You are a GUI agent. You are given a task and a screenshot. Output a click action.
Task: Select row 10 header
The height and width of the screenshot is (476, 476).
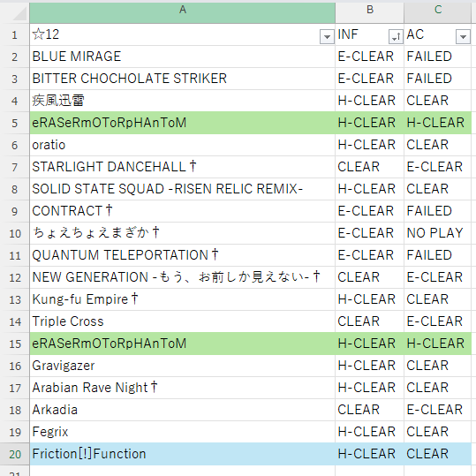14,233
